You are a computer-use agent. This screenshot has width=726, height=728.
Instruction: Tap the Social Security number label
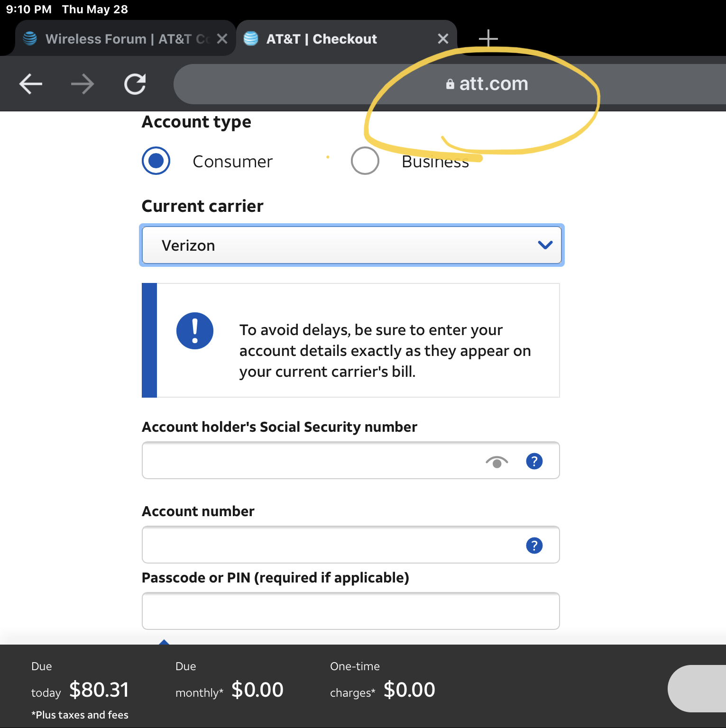pos(280,427)
